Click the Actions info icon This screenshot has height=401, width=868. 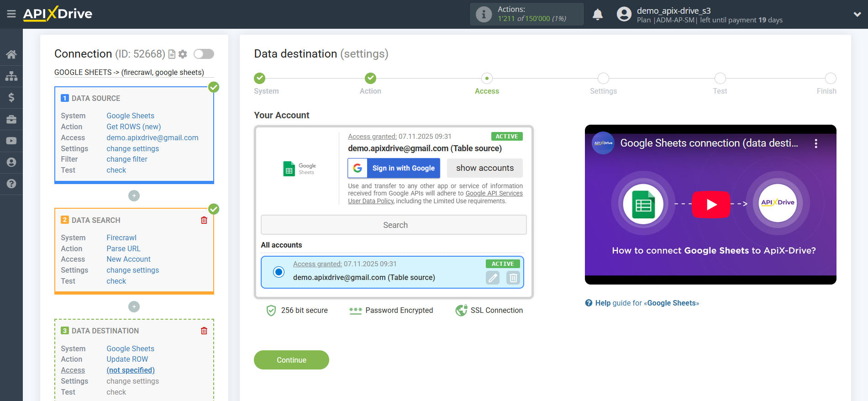click(484, 14)
